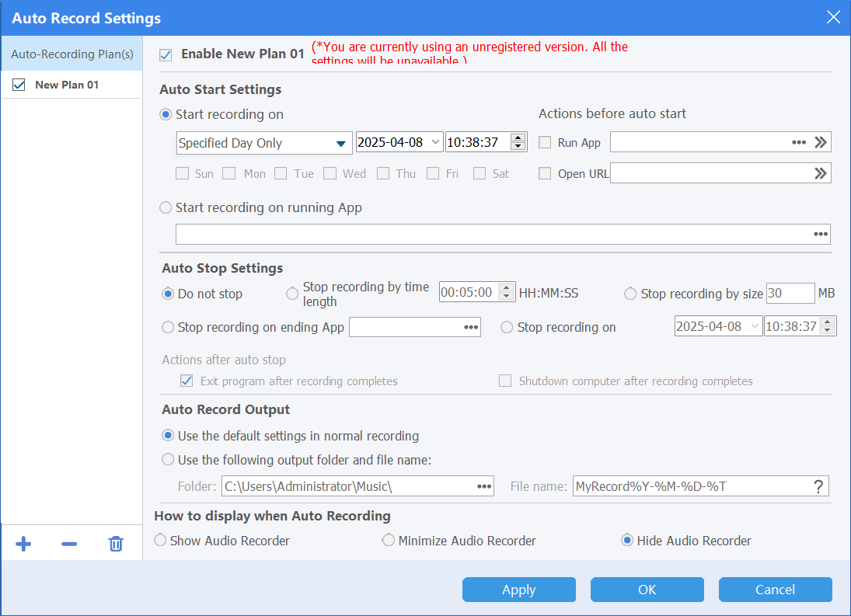Choose Use the default settings in normal recording
This screenshot has width=851, height=616.
point(168,436)
